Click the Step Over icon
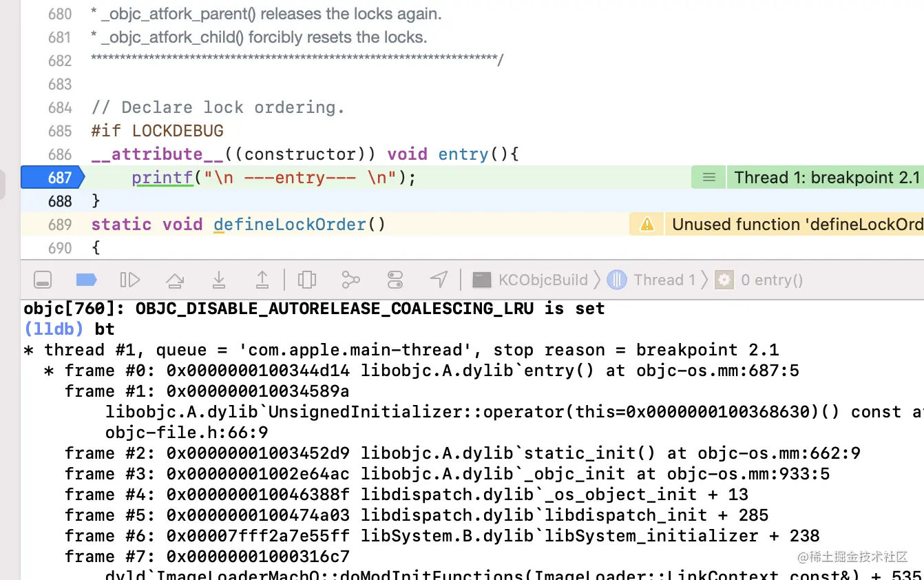The width and height of the screenshot is (924, 580). [x=175, y=280]
